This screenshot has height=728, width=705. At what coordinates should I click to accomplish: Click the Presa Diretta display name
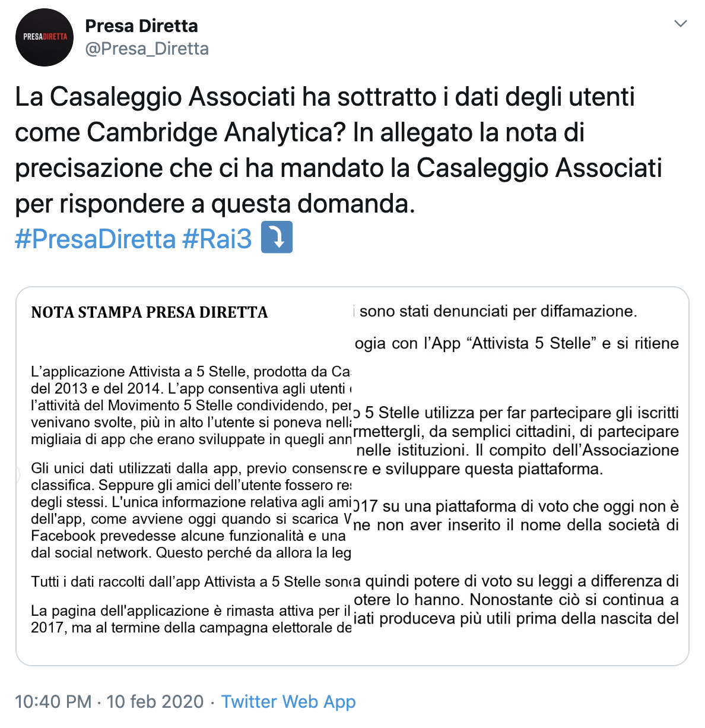click(141, 26)
